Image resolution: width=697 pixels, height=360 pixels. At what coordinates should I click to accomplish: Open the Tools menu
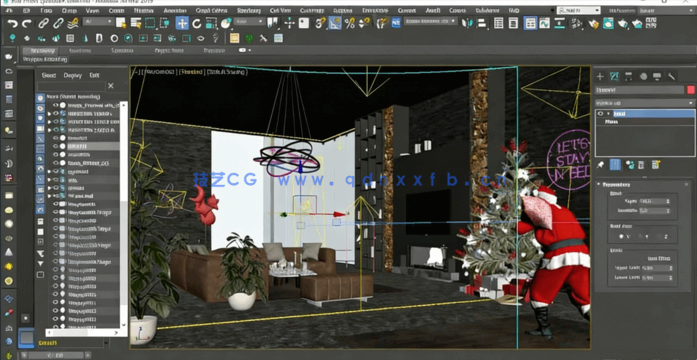coord(46,10)
